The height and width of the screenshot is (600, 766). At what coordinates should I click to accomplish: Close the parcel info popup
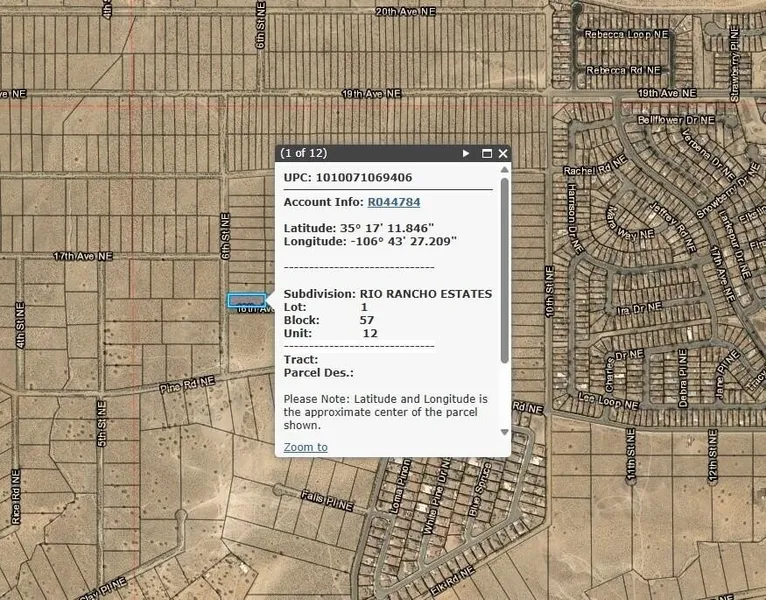pyautogui.click(x=503, y=154)
